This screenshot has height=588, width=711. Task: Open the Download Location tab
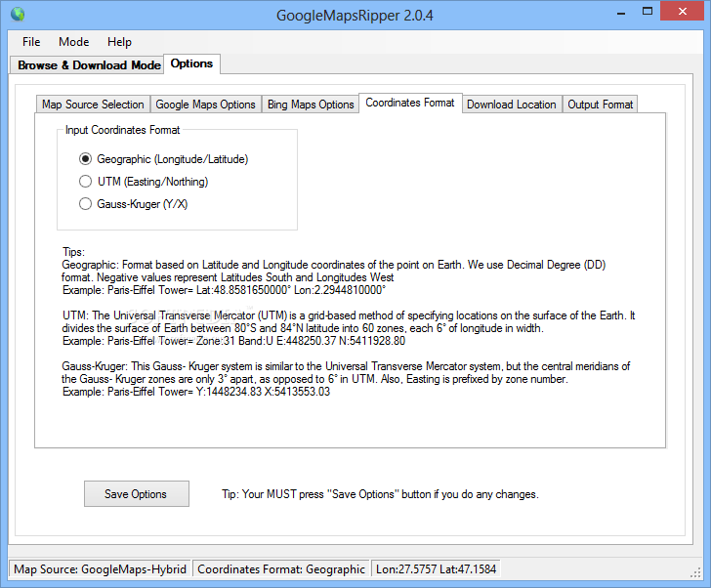point(512,105)
